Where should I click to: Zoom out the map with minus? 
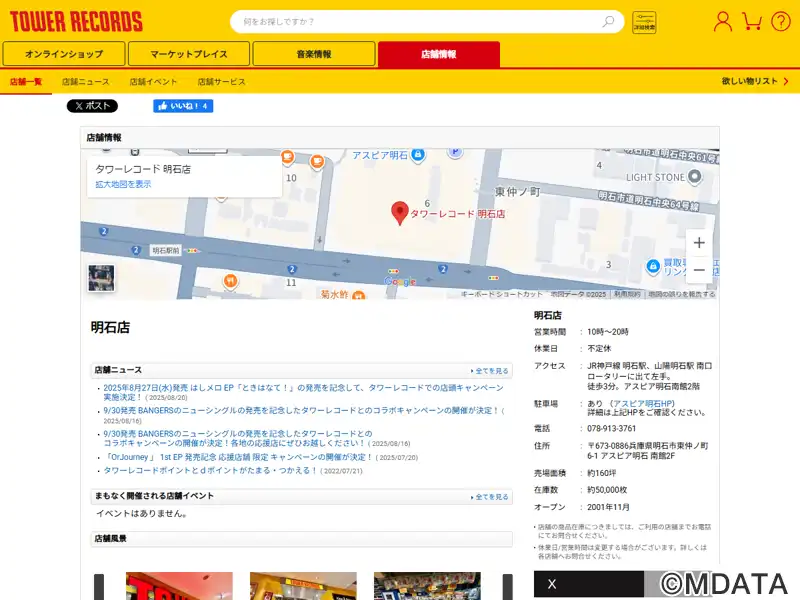pyautogui.click(x=699, y=270)
